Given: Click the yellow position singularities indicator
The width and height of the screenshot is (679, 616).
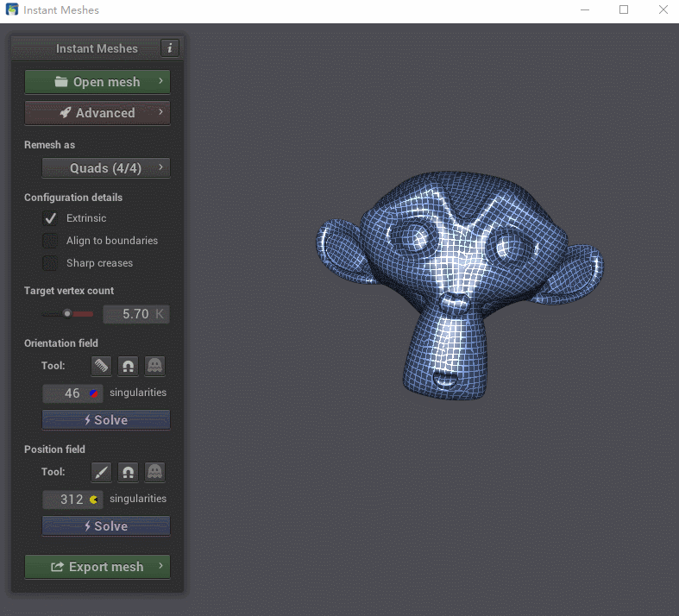Looking at the screenshot, I should point(93,500).
